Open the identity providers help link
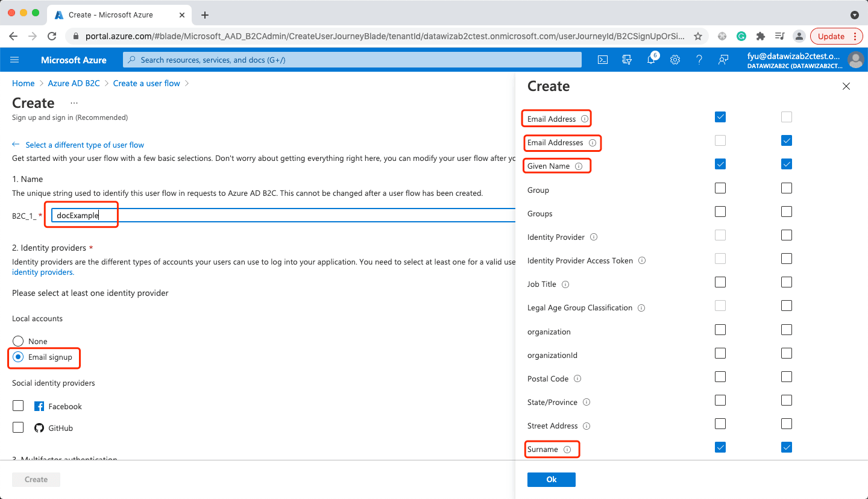The image size is (868, 499). [42, 272]
